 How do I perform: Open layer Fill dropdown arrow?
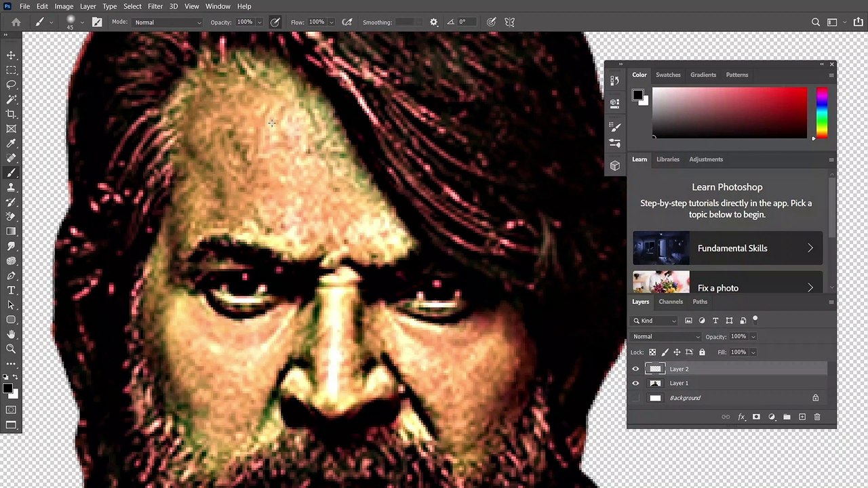tap(753, 352)
